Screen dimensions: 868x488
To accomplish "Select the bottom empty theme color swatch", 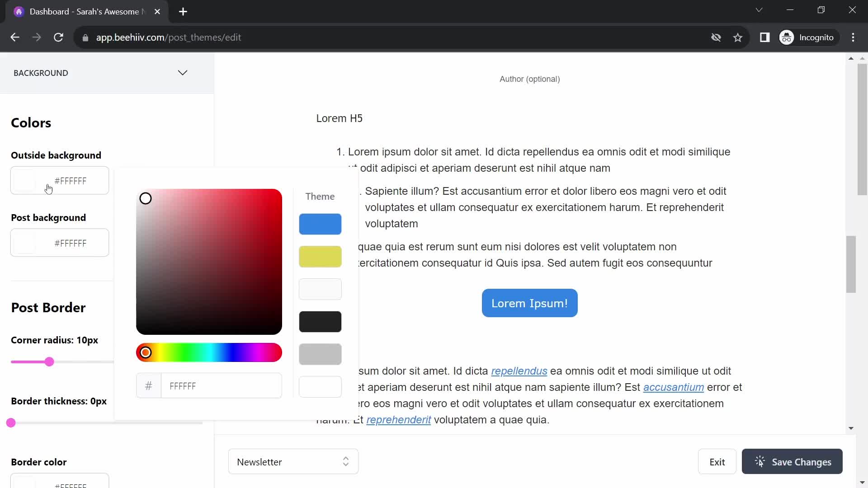I will [x=321, y=387].
